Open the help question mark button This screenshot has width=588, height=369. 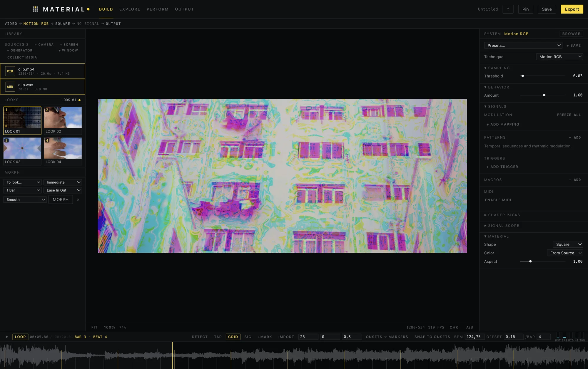[x=508, y=9]
